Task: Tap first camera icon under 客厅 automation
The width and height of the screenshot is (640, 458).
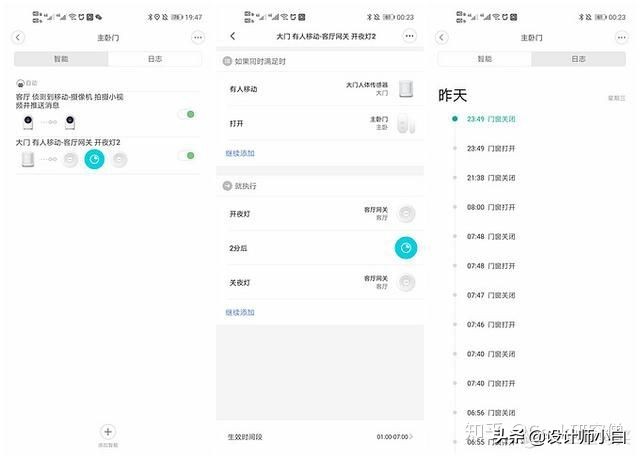Action: (28, 122)
